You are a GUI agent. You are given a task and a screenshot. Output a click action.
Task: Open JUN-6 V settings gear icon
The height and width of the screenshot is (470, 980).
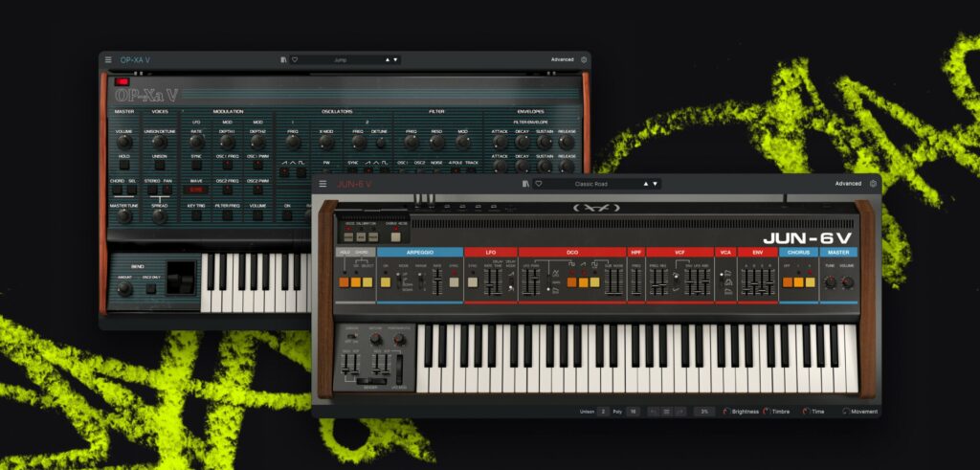pyautogui.click(x=873, y=184)
